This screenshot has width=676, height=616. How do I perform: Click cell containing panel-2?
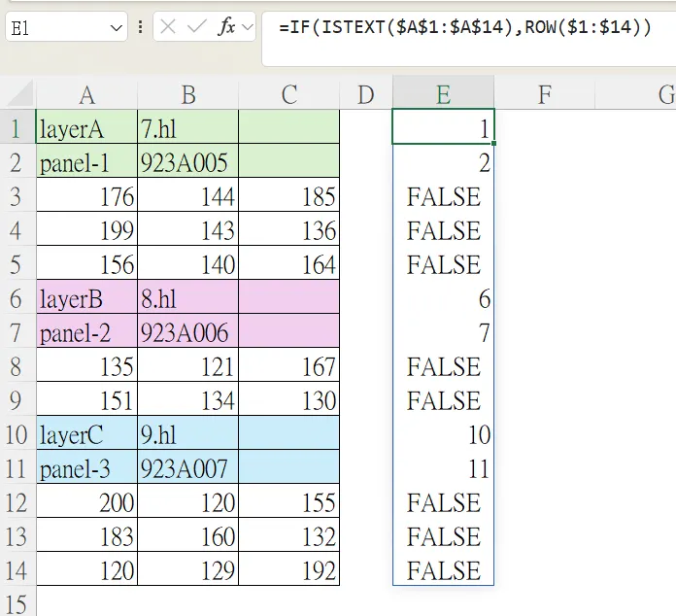(x=86, y=331)
